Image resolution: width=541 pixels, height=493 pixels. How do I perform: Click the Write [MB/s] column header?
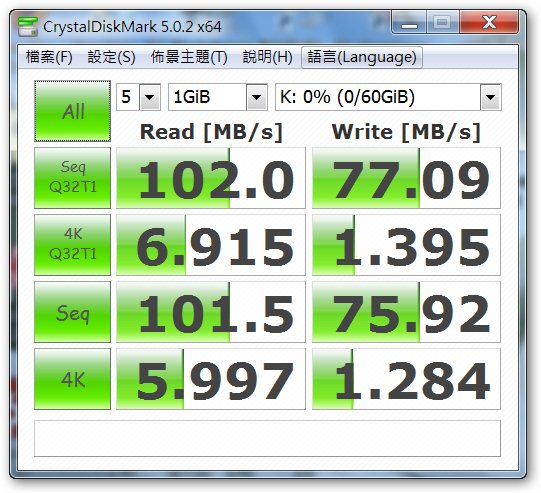[406, 132]
